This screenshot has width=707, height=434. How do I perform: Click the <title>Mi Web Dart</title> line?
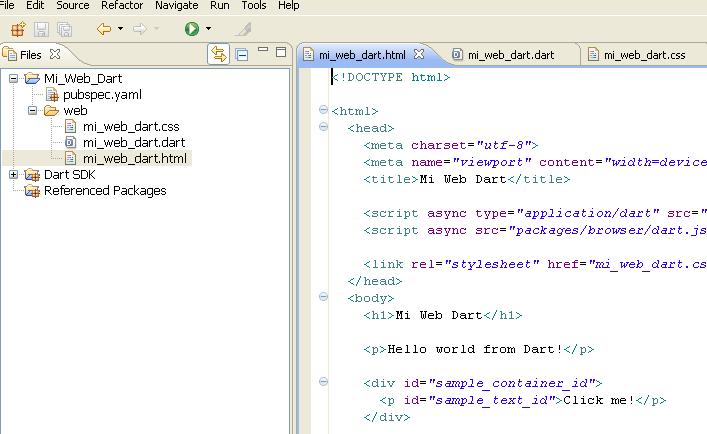467,179
